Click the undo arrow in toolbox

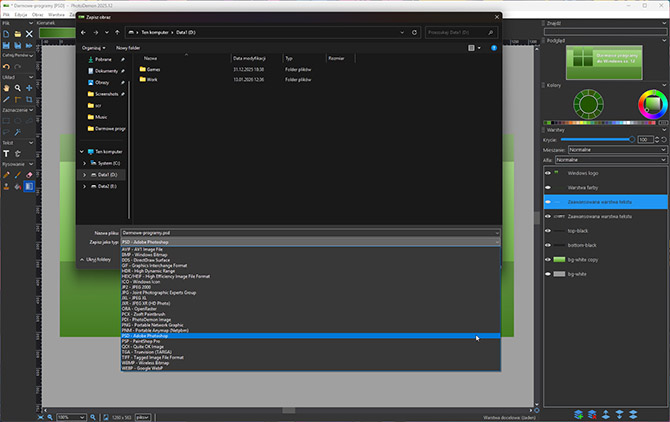6,67
